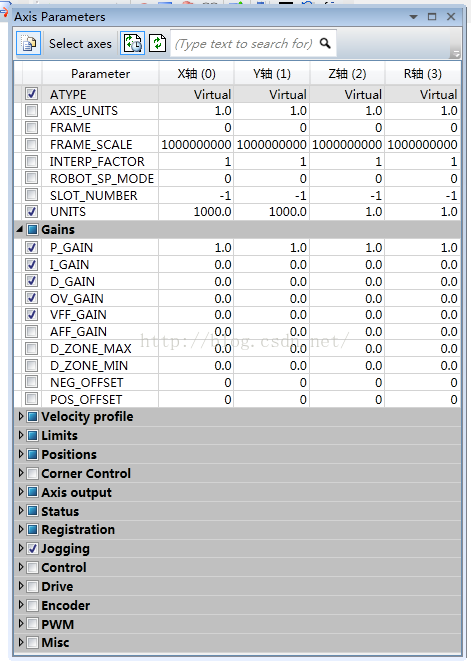Toggle the Gains group checkbox
The image size is (471, 661).
coord(32,230)
